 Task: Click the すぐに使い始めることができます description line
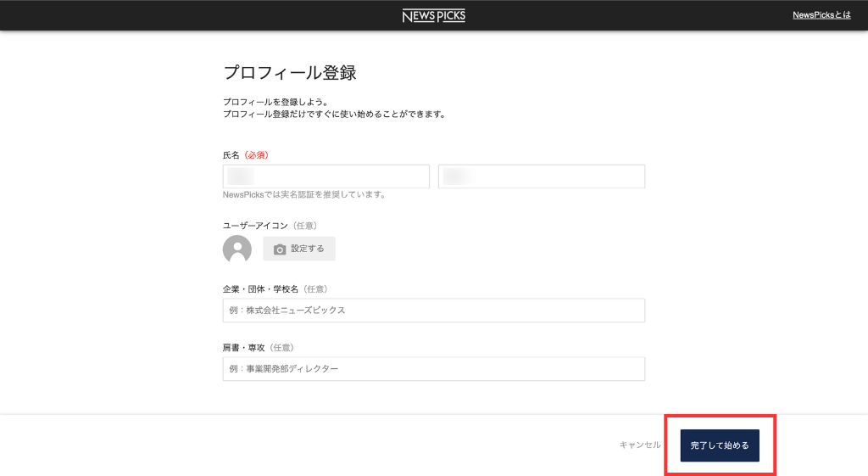[334, 114]
